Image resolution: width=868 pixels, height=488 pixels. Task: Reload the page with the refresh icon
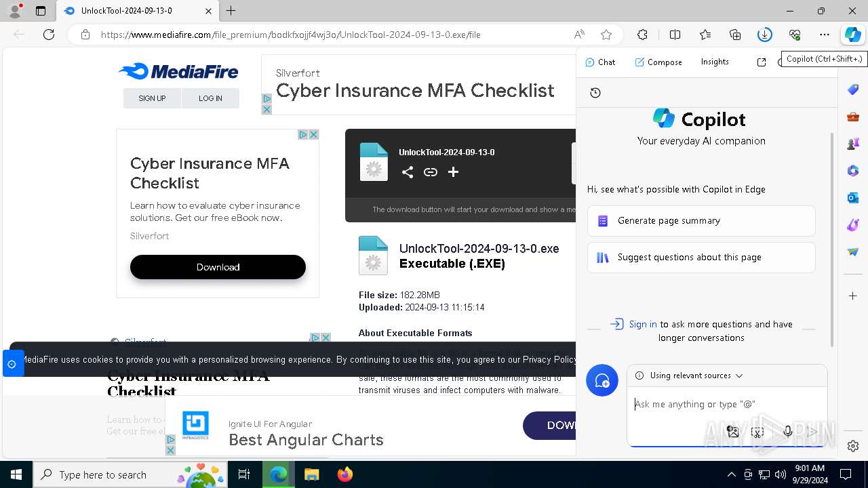click(48, 35)
